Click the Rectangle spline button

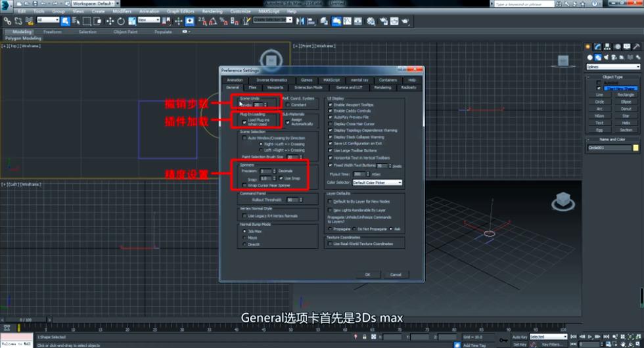[626, 95]
